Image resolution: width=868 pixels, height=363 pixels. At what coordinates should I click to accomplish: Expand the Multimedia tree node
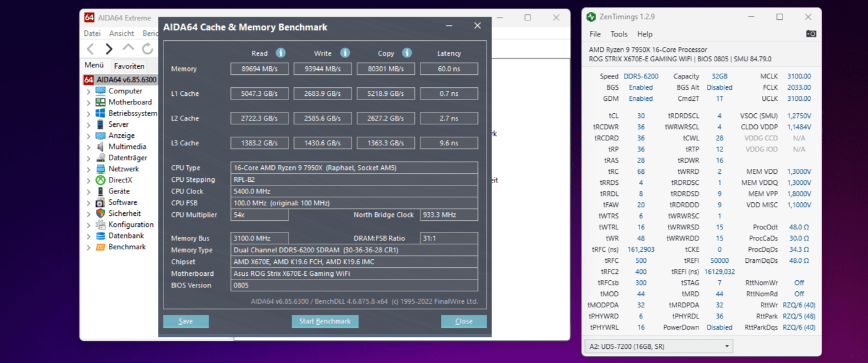(x=89, y=147)
